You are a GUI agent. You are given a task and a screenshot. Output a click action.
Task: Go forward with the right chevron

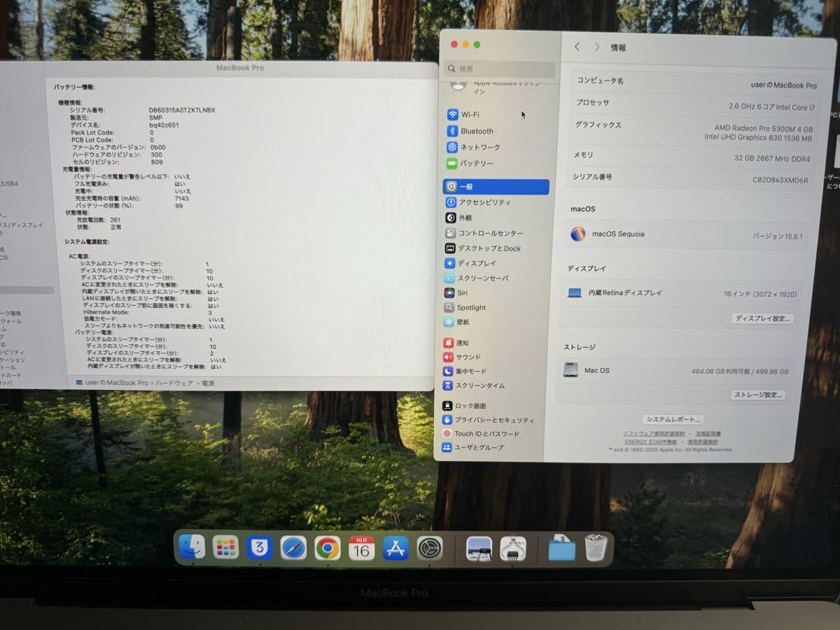click(x=597, y=47)
